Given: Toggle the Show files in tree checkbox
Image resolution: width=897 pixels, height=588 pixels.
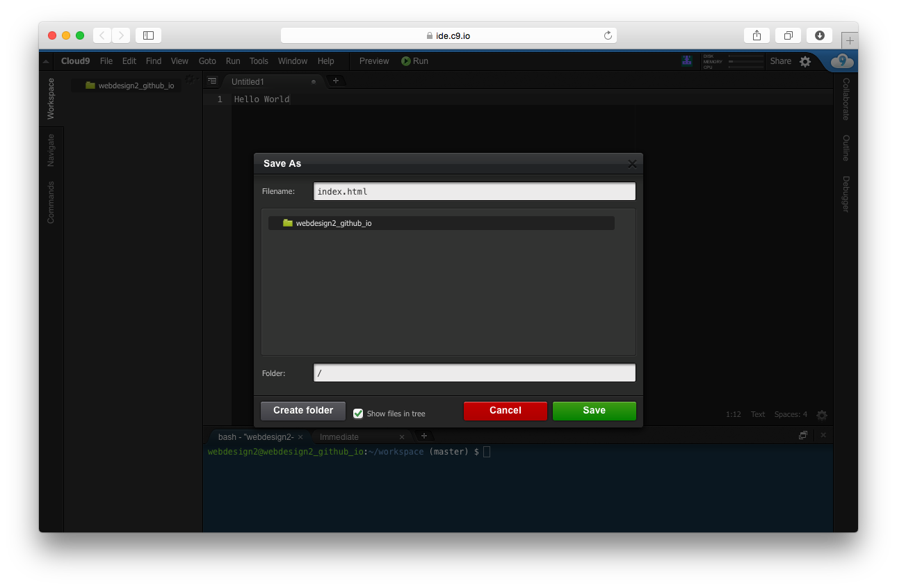Looking at the screenshot, I should [x=358, y=414].
